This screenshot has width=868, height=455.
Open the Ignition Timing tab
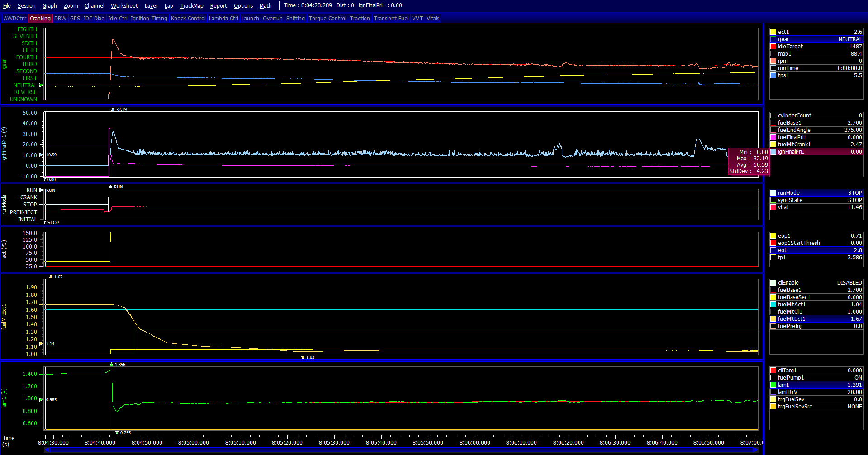pos(149,19)
